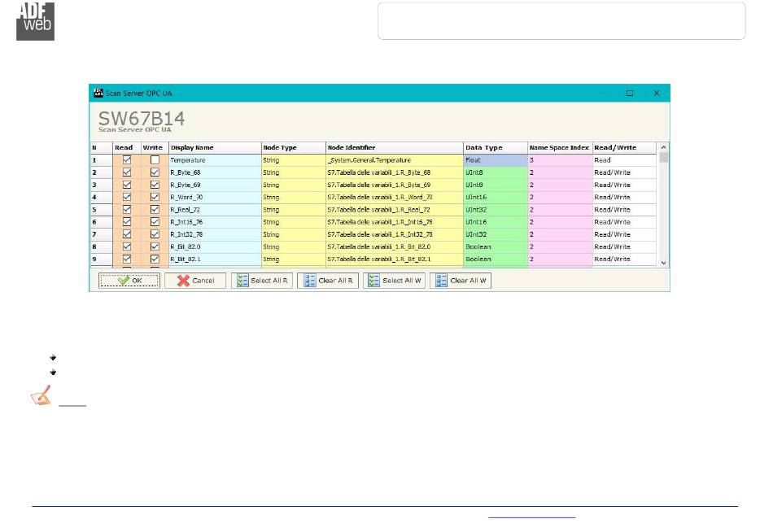Toggle Write checkbox for R_Word_70
The height and width of the screenshot is (532, 773).
click(155, 197)
